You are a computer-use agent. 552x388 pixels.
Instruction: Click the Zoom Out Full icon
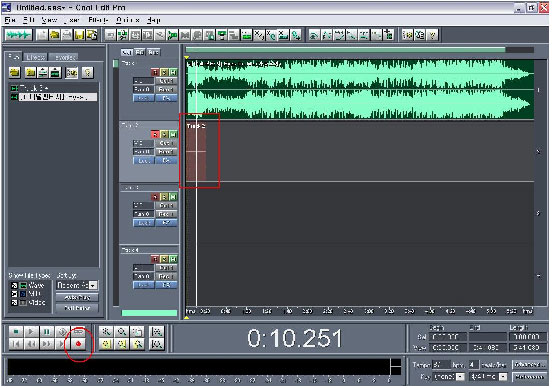click(x=137, y=332)
